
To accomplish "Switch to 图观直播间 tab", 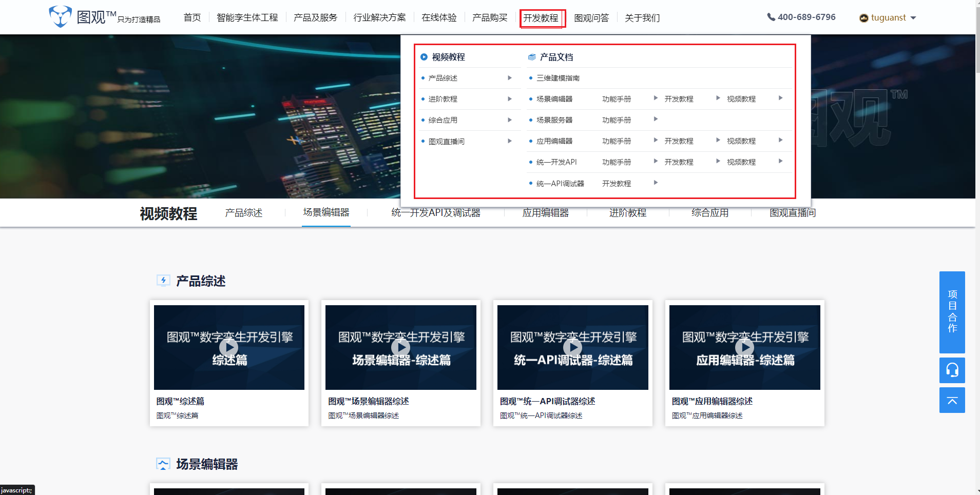I will tap(793, 213).
